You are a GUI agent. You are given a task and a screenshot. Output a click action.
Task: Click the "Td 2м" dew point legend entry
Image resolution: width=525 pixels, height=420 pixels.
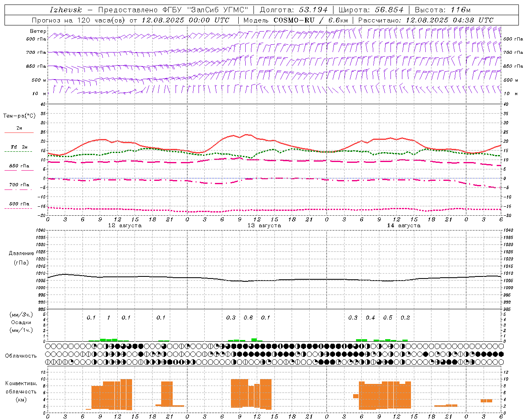pos(19,147)
